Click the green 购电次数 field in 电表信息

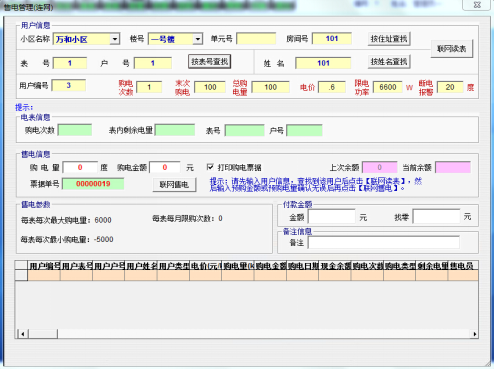point(75,130)
